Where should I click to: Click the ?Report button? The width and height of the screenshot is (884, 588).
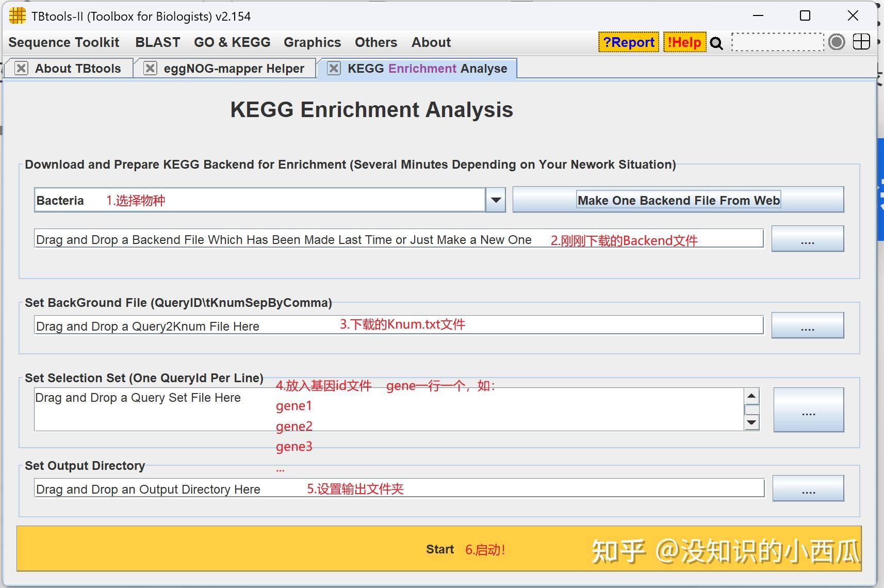tap(629, 42)
